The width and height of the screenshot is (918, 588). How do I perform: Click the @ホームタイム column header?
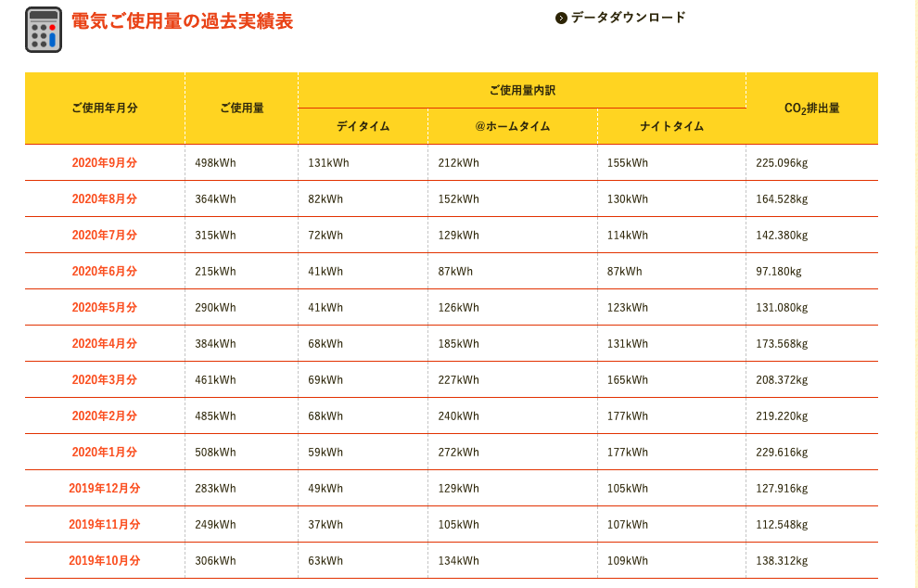(513, 126)
